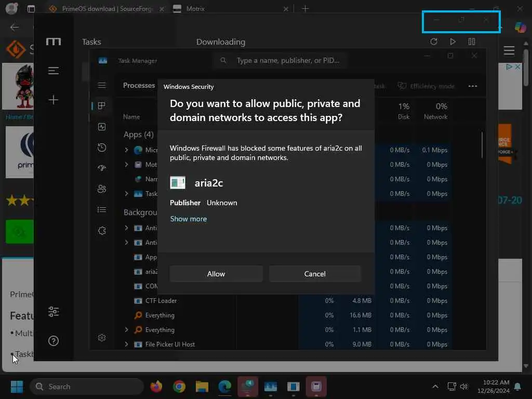The image size is (532, 399).
Task: Expand first Anti background process row
Action: pyautogui.click(x=126, y=228)
